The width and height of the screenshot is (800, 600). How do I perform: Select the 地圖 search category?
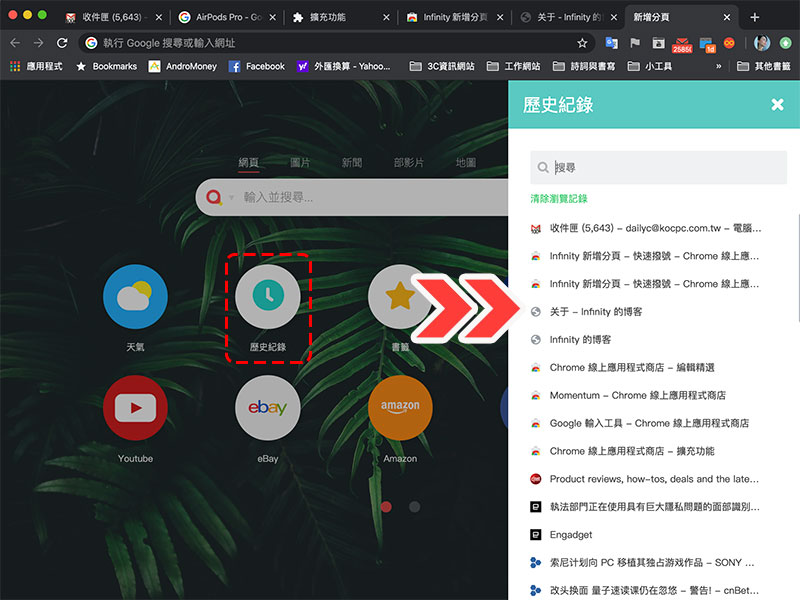tap(466, 163)
